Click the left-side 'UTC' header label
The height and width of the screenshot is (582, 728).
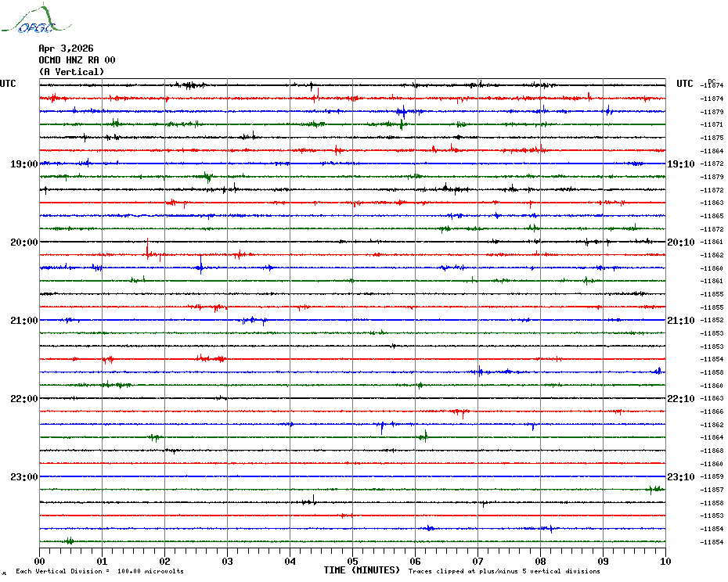point(8,84)
